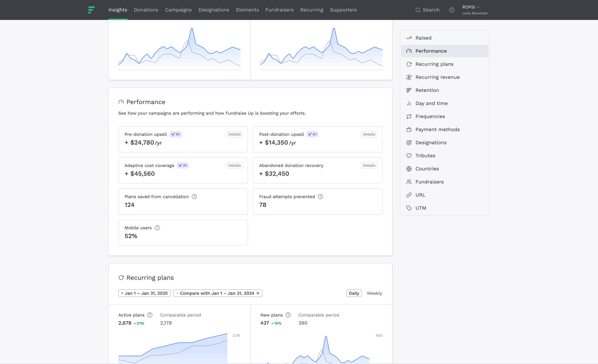
Task: Go to the Donations tab
Action: pos(146,10)
